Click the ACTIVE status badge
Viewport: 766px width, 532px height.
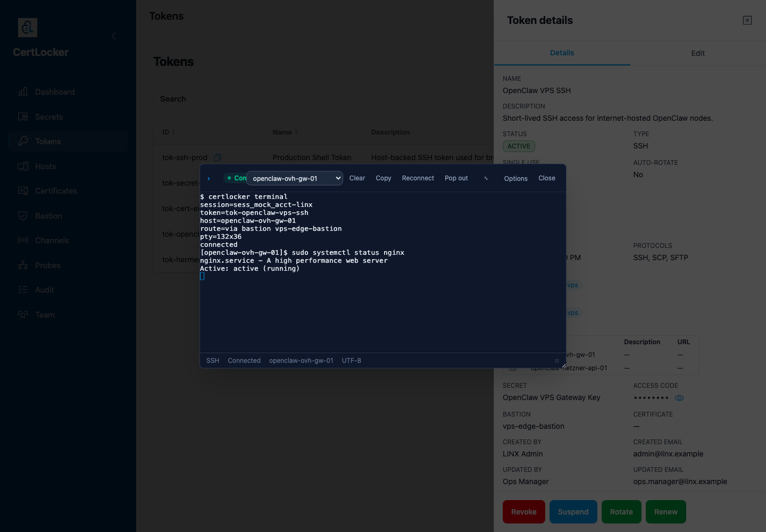tap(519, 146)
